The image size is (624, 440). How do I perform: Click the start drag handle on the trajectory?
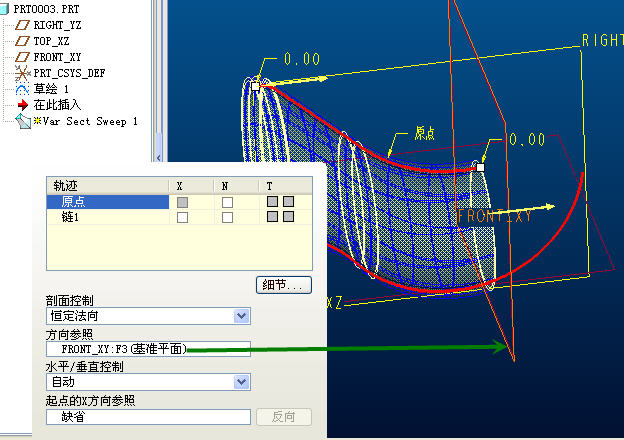(255, 86)
